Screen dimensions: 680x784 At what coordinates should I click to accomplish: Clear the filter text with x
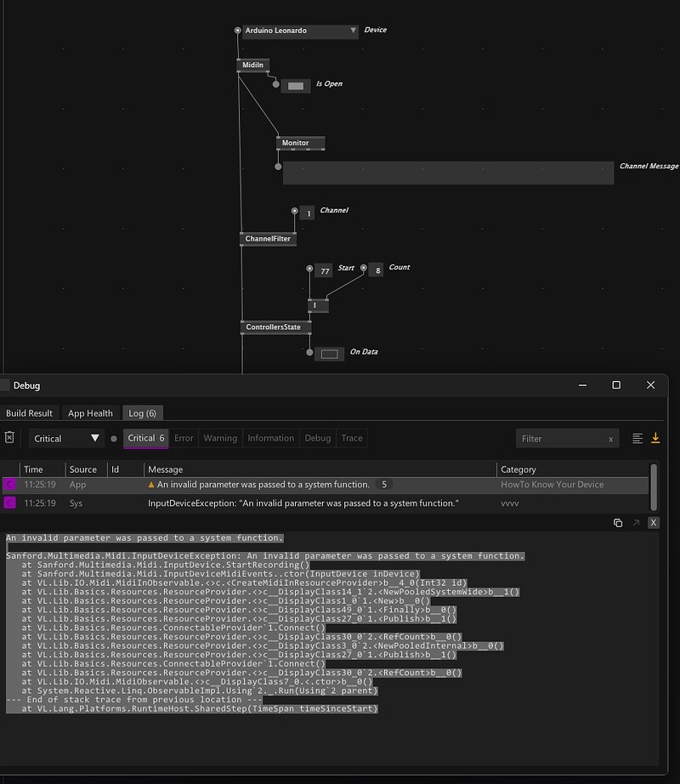[610, 439]
